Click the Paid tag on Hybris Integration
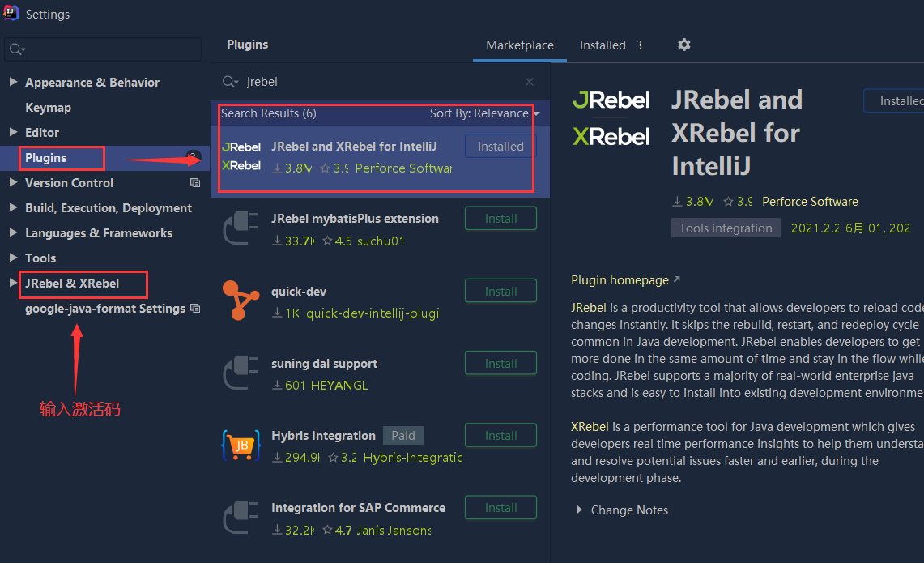This screenshot has height=563, width=924. pos(403,436)
